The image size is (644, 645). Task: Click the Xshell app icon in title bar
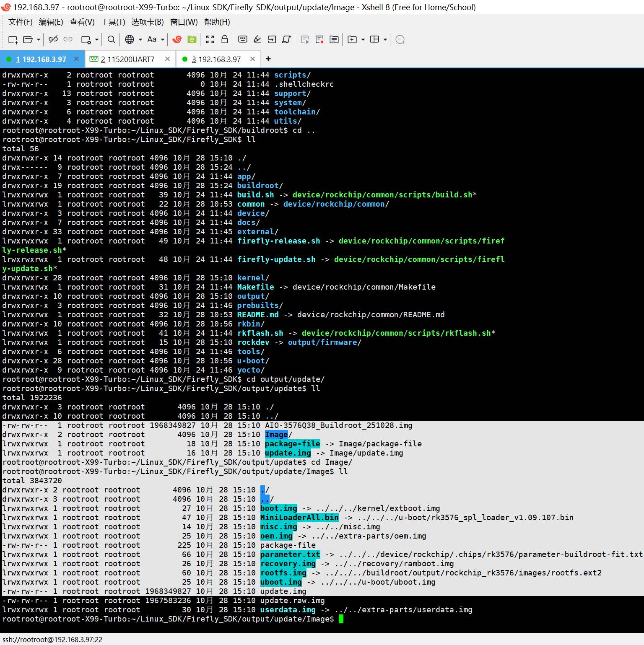(6, 7)
